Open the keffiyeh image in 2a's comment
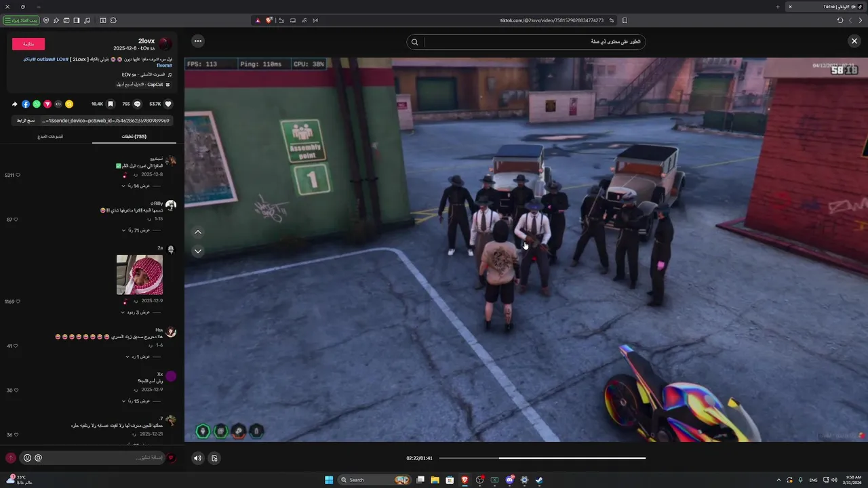868x488 pixels. click(x=140, y=274)
